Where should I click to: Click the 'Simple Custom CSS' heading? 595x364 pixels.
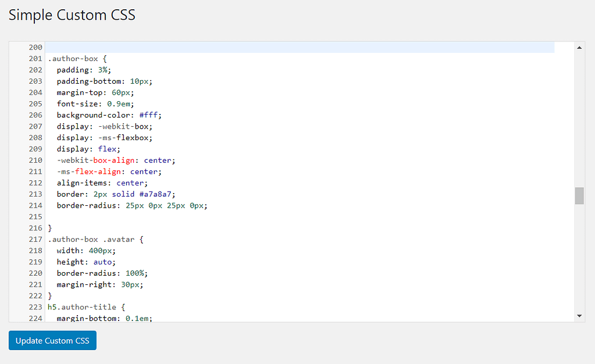[x=72, y=15]
